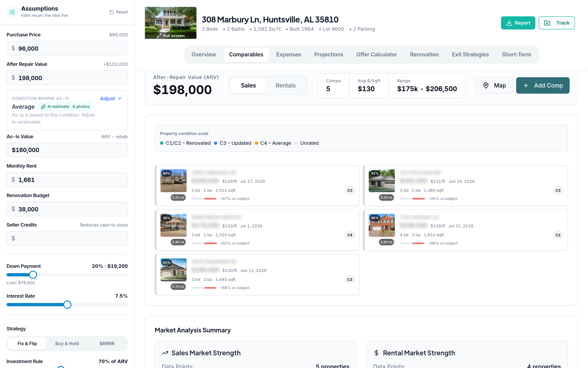Click the Purchase Price dollar sign icon
The image size is (588, 368).
click(x=13, y=48)
